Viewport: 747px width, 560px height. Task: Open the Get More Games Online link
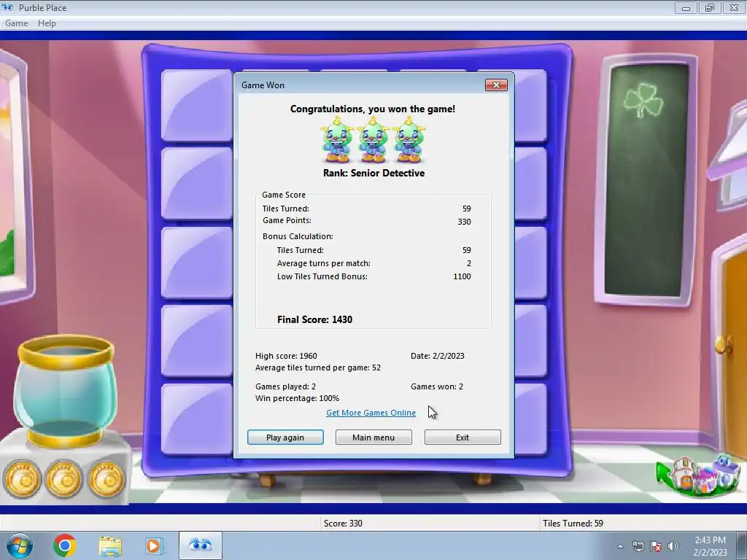(371, 413)
